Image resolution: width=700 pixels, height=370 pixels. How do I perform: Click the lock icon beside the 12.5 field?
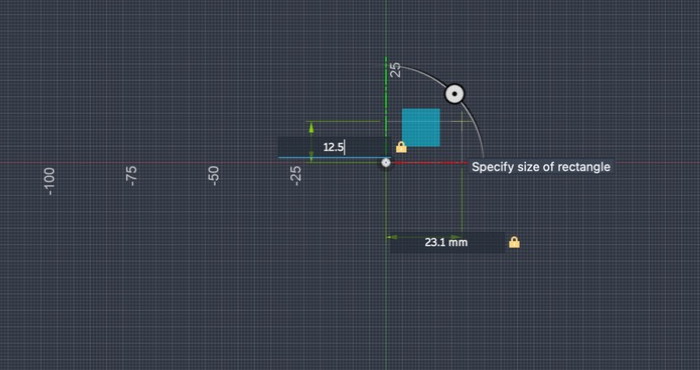(401, 147)
